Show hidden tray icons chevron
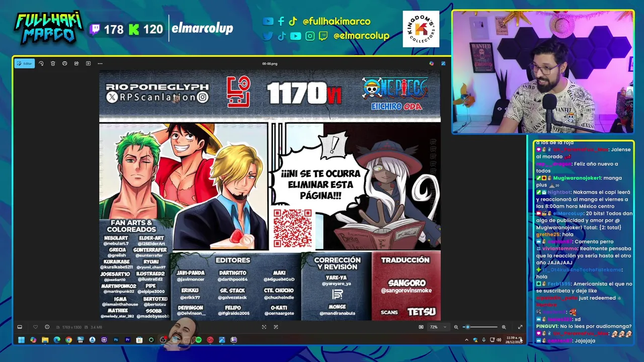Screen dimensions: 644x362 pos(466,340)
